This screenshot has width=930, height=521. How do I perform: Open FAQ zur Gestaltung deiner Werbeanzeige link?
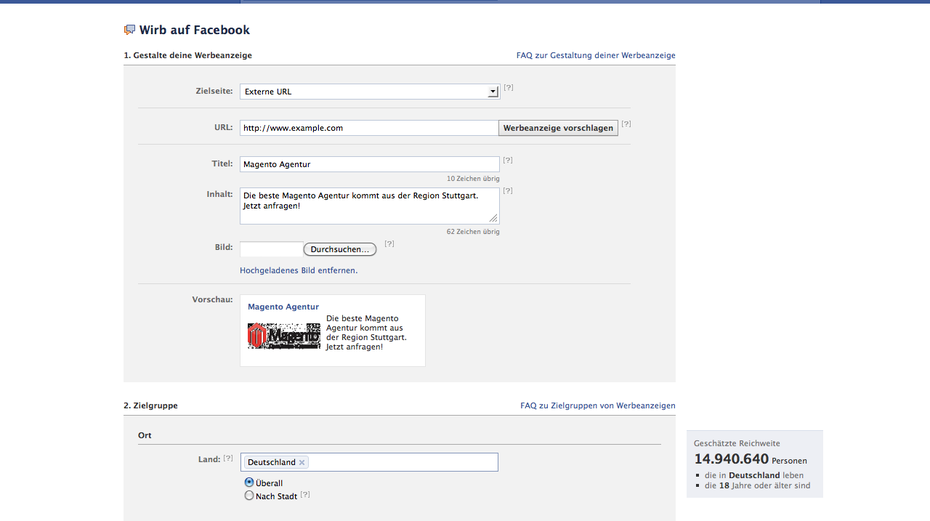pyautogui.click(x=595, y=55)
